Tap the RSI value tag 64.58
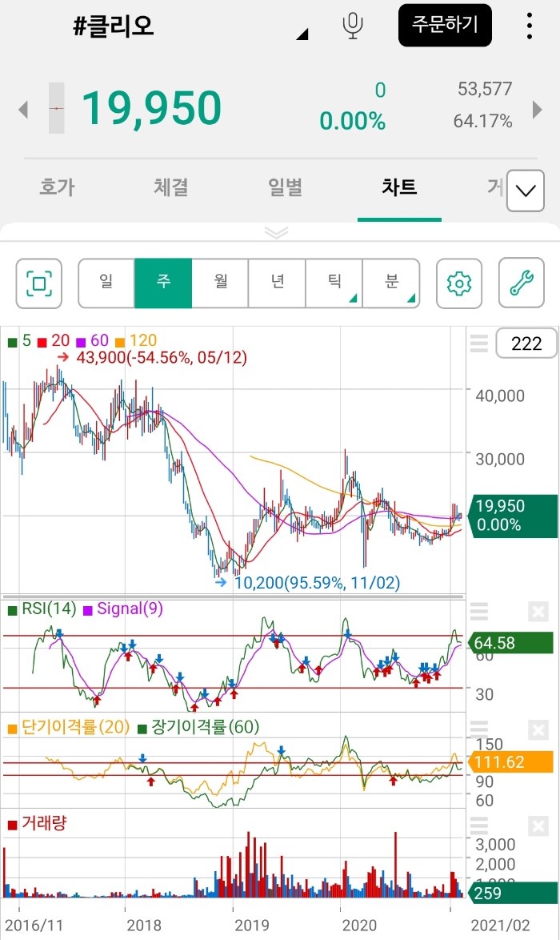This screenshot has width=560, height=940. pyautogui.click(x=512, y=643)
